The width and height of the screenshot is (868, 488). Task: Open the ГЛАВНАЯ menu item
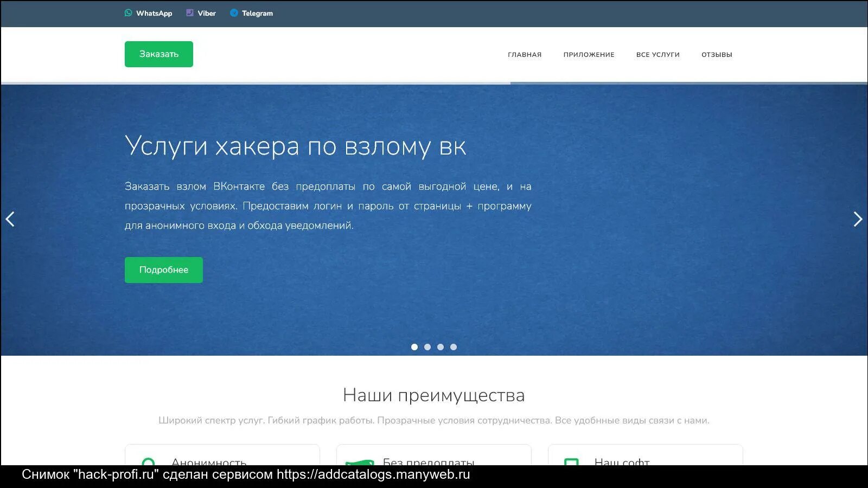[525, 55]
